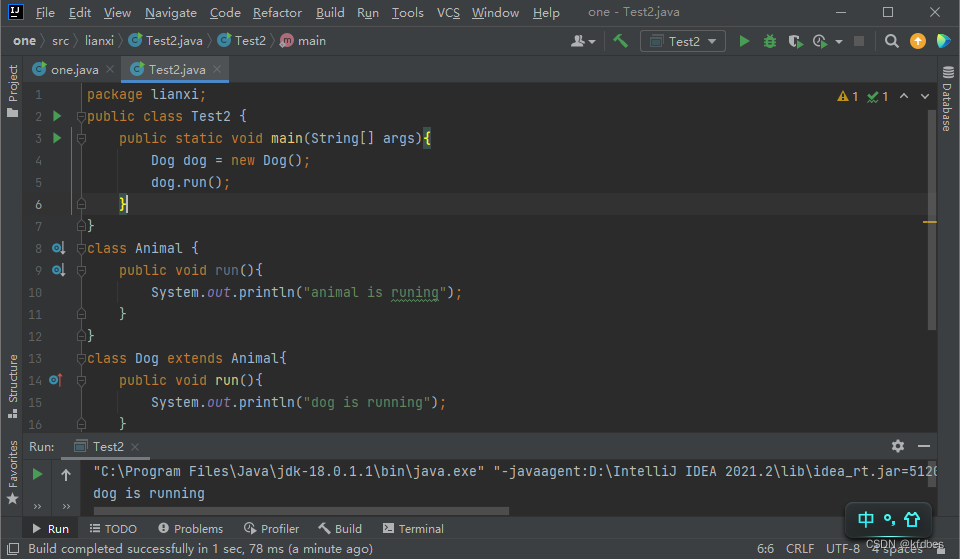Collapse the Test2 class fold marker
The image size is (960, 559).
point(82,117)
